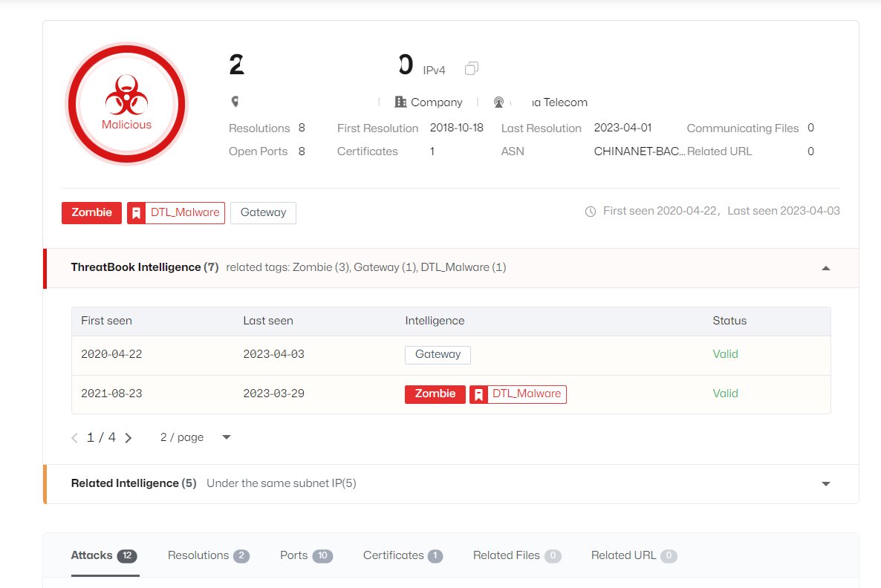Click the 12 count badge on Attacks tab
Viewport: 881px width, 588px height.
pos(127,556)
